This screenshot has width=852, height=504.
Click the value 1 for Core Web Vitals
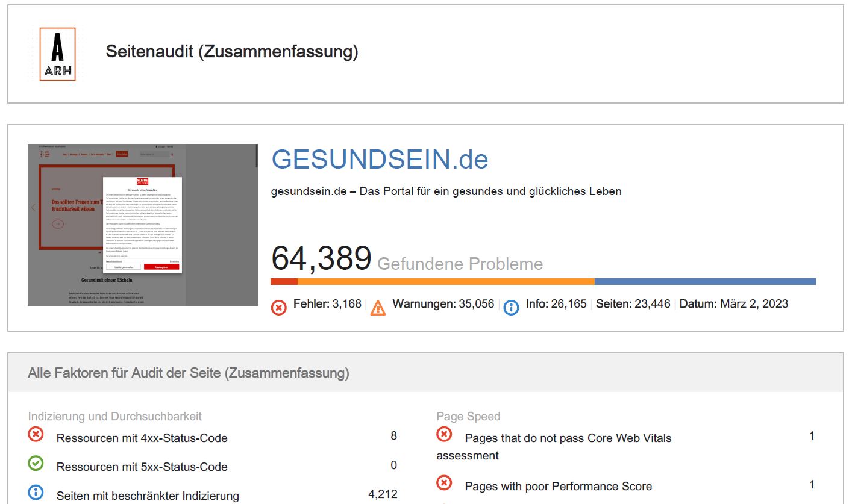point(812,435)
